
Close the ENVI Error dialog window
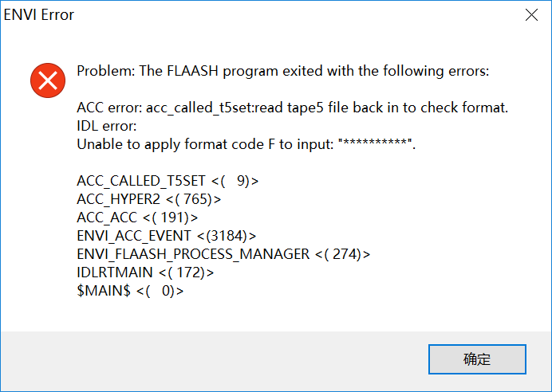[x=530, y=14]
